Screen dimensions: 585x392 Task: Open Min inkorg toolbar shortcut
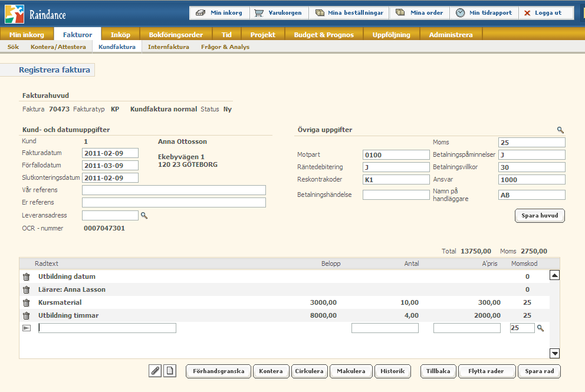219,13
